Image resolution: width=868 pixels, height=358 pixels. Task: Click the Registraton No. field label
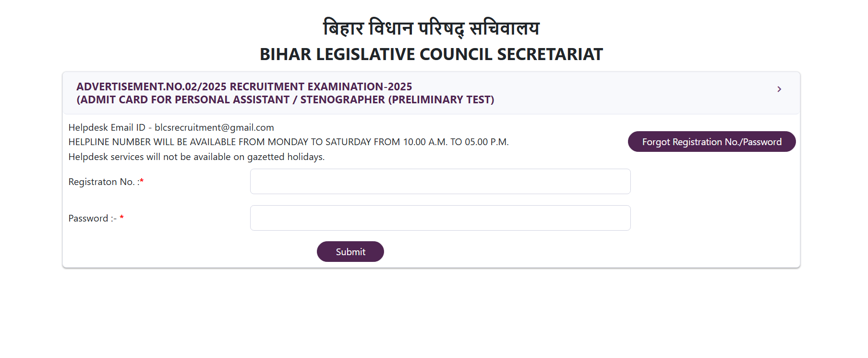pyautogui.click(x=103, y=182)
